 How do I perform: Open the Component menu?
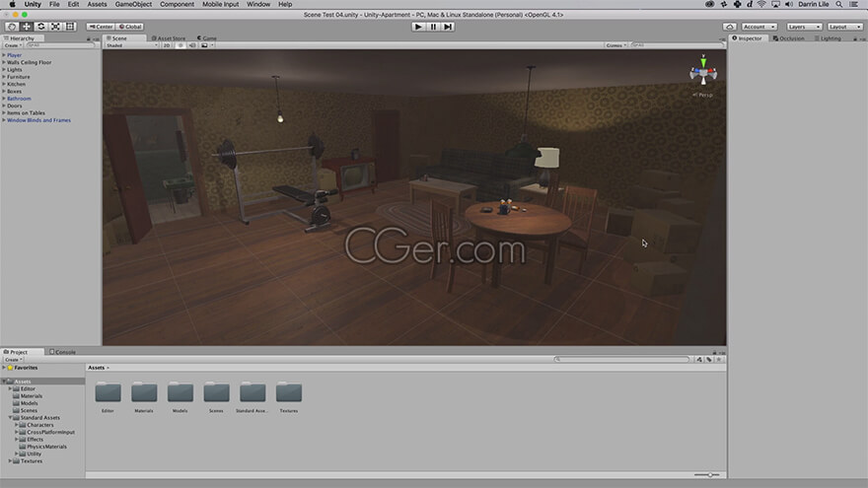point(178,4)
